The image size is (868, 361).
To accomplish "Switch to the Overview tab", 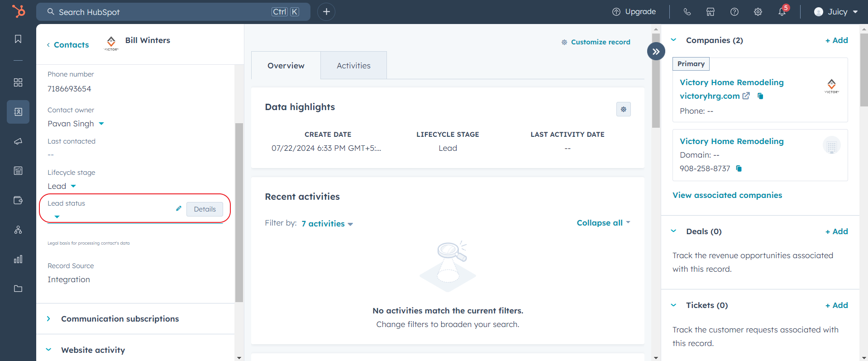I will point(286,66).
